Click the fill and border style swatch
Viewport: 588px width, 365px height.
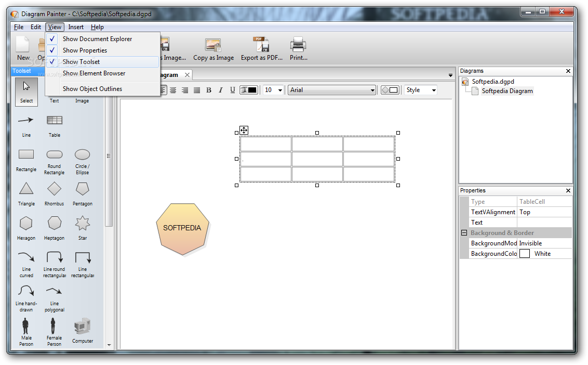pyautogui.click(x=390, y=90)
